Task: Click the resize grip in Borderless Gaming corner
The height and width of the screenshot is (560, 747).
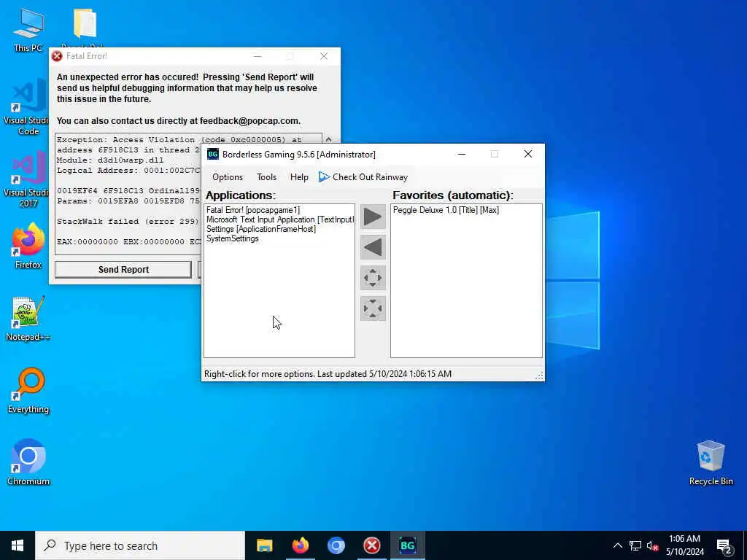Action: (x=539, y=376)
